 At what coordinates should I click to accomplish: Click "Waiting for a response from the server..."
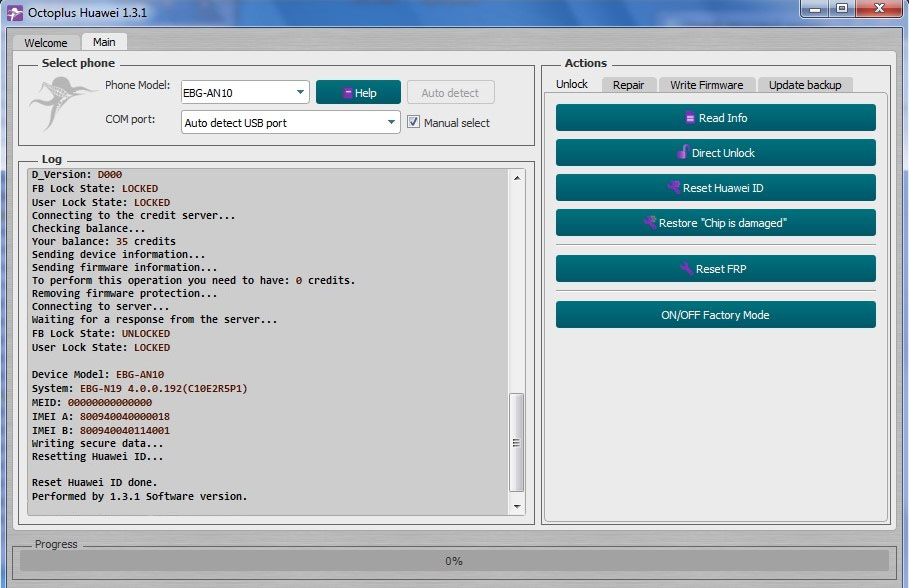point(155,320)
